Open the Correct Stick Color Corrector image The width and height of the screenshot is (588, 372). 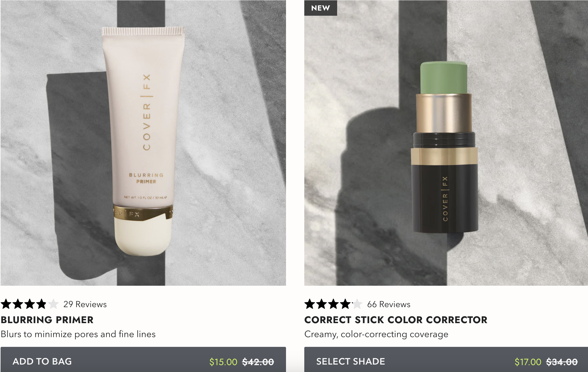pos(446,143)
